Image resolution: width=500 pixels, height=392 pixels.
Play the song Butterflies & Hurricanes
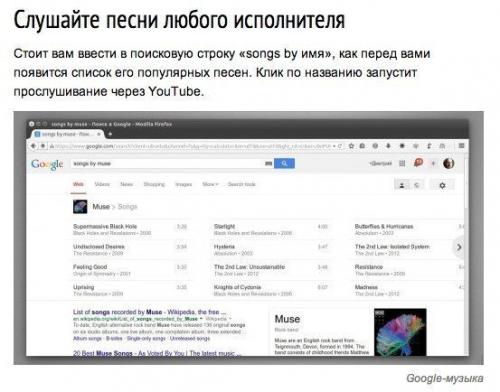(384, 226)
